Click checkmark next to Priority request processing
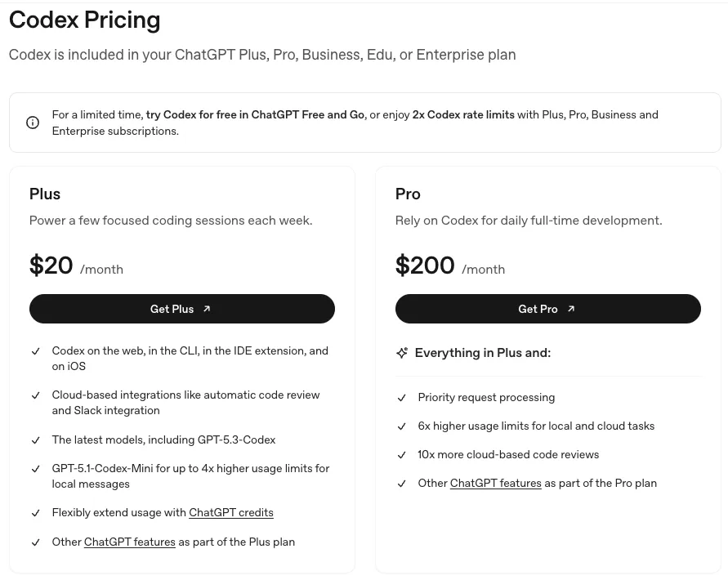The height and width of the screenshot is (580, 728). [x=401, y=398]
